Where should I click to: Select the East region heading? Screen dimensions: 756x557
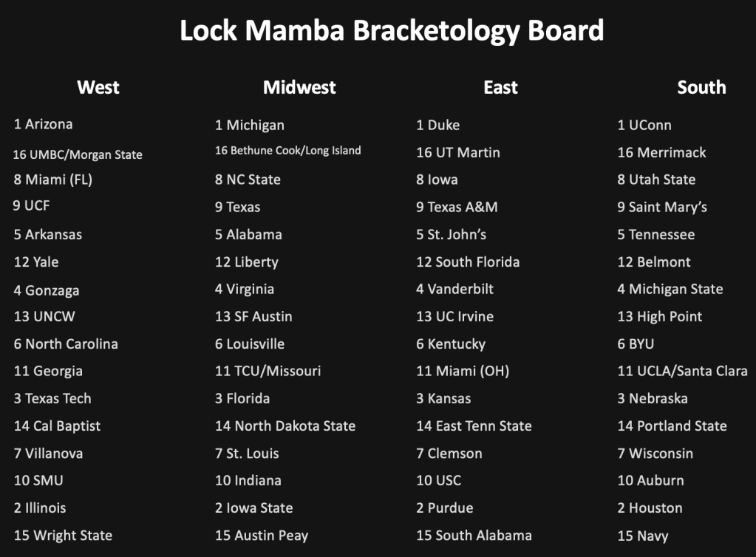[500, 87]
